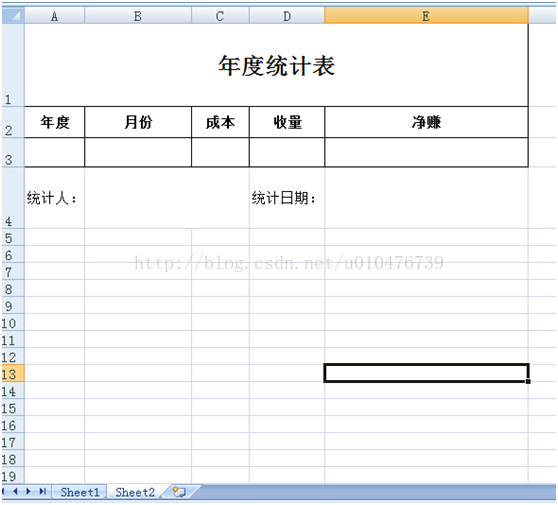Click the 月份 header cell

[x=138, y=122]
